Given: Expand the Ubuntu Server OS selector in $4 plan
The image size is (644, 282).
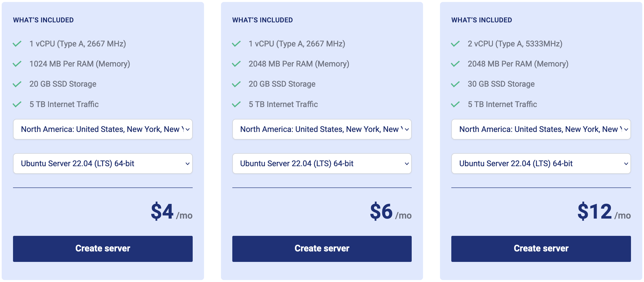Looking at the screenshot, I should pos(103,164).
